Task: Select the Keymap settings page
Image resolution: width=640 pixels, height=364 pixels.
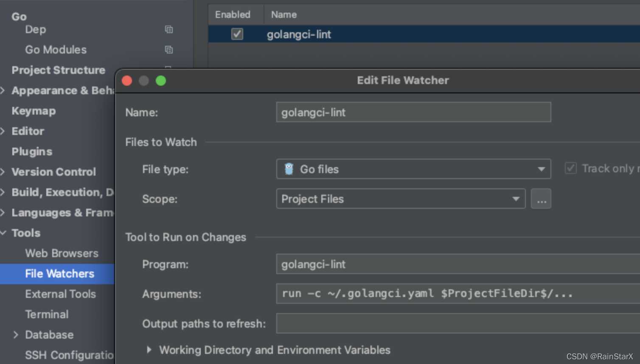Action: (34, 111)
